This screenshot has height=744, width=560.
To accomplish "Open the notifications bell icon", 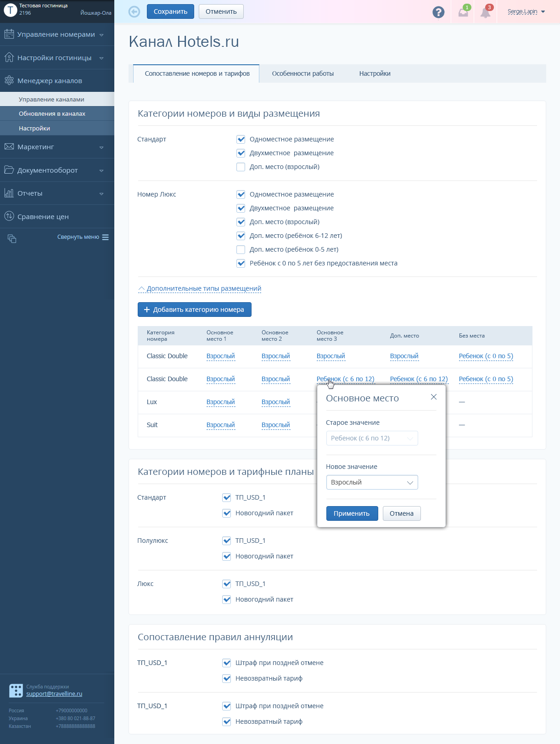I will point(486,12).
